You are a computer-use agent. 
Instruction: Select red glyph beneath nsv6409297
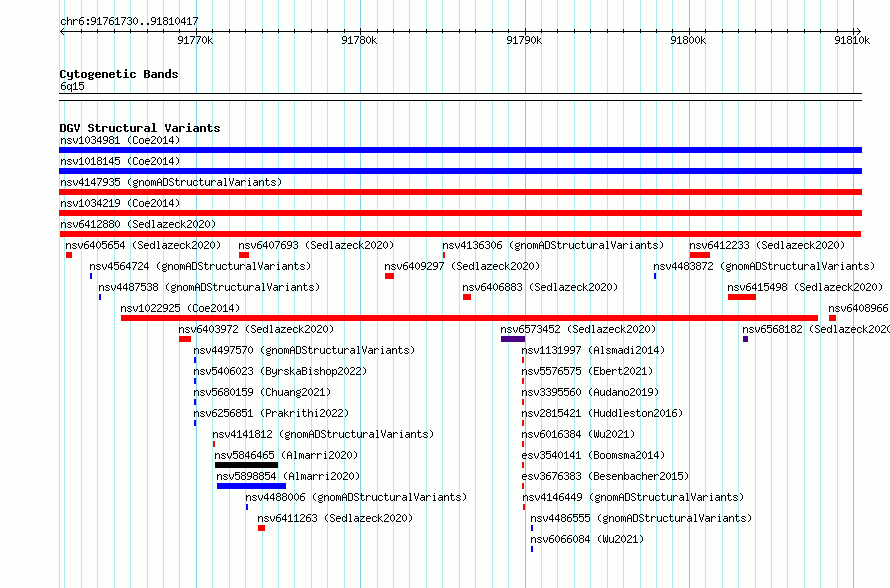pos(389,276)
